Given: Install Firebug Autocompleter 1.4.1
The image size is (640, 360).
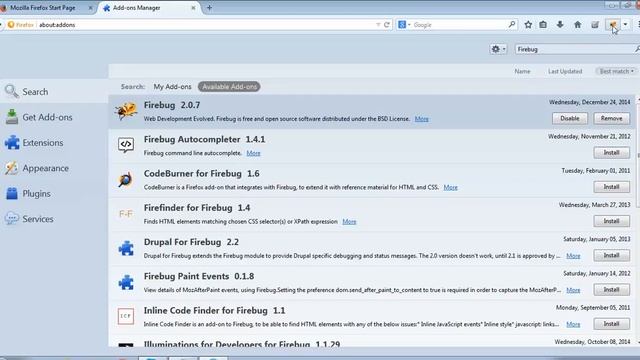Looking at the screenshot, I should (x=611, y=153).
